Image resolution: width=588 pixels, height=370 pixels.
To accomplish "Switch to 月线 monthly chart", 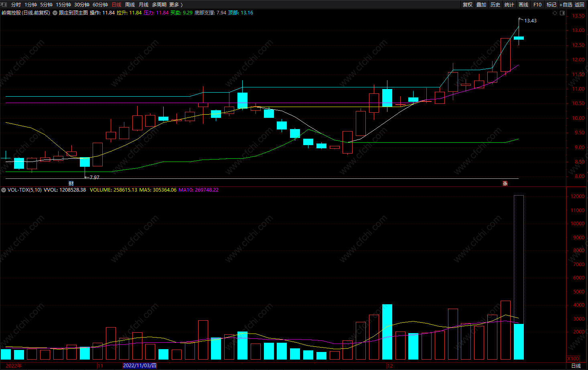I will point(144,5).
